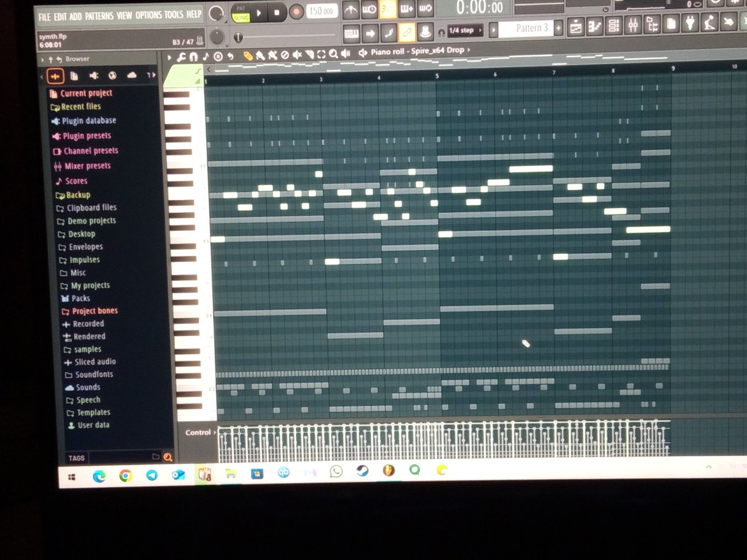747x560 pixels.
Task: Open the Playlist view icon
Action: 575,27
